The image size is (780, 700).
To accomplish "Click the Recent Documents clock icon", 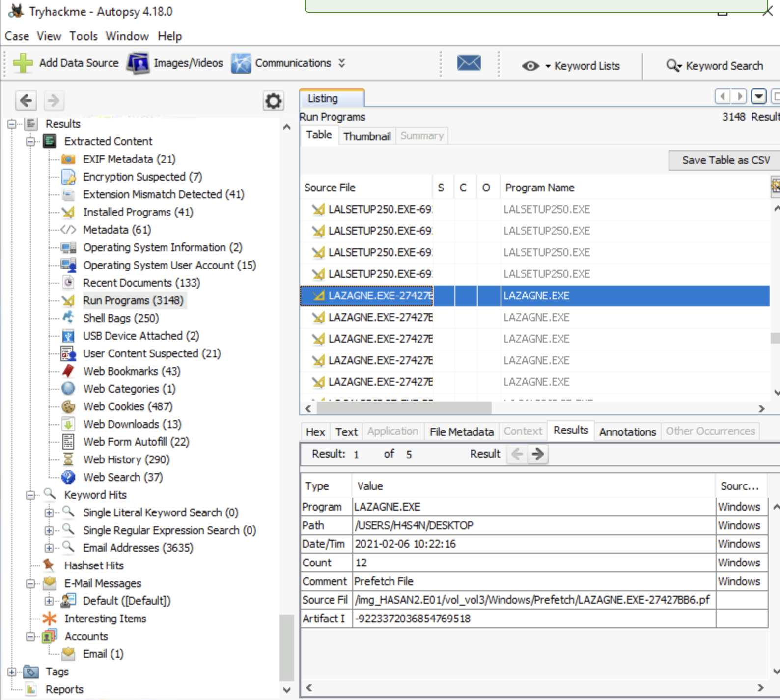I will [x=68, y=283].
